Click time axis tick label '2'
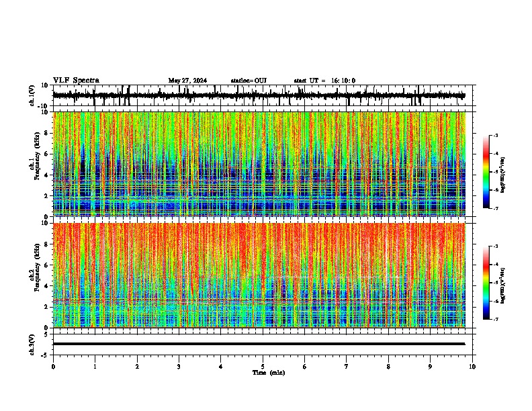Viewport: 532px width, 411px height. pos(137,367)
